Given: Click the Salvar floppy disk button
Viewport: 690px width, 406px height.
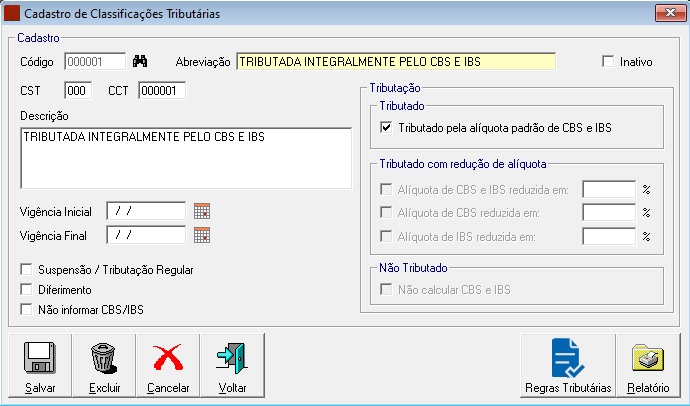Looking at the screenshot, I should [40, 365].
